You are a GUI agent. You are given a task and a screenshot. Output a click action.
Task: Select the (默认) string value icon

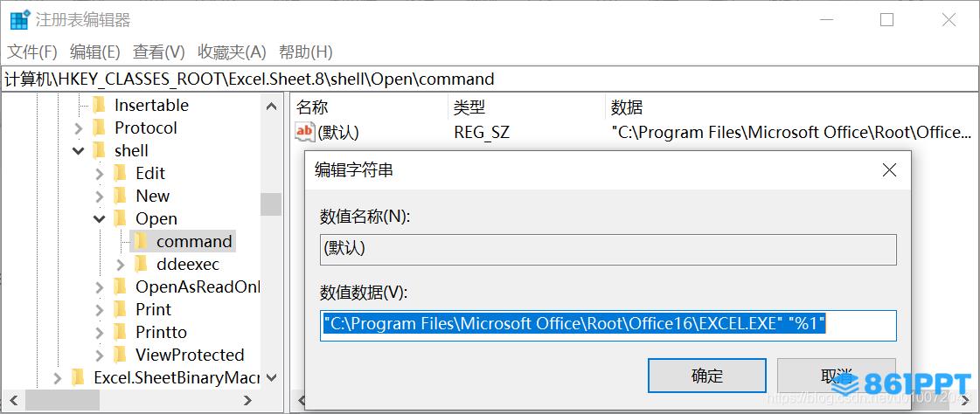[305, 132]
